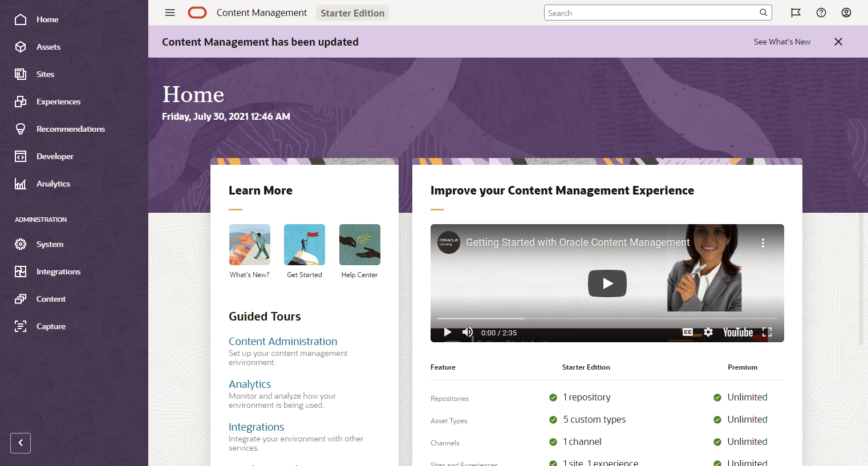Go to Sites menu item
This screenshot has height=466, width=868.
point(46,74)
